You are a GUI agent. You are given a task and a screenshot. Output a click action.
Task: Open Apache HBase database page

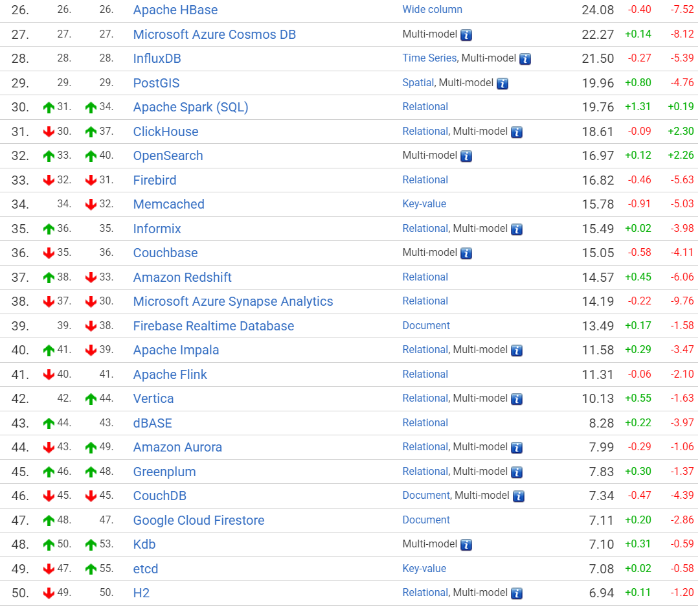click(175, 10)
